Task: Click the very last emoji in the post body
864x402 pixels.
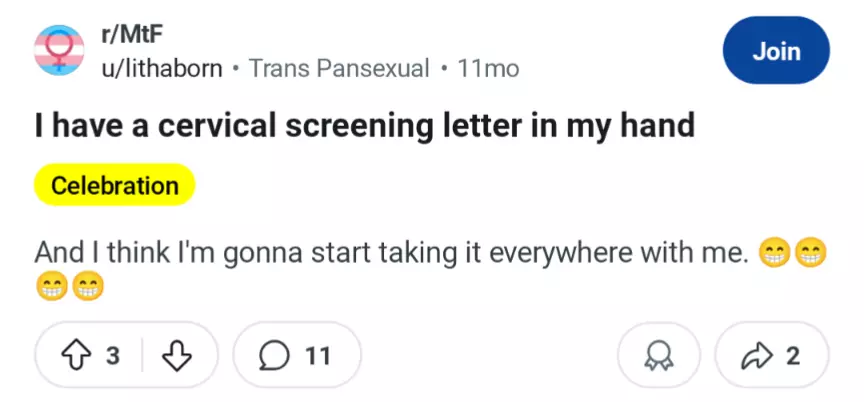Action: (88, 288)
